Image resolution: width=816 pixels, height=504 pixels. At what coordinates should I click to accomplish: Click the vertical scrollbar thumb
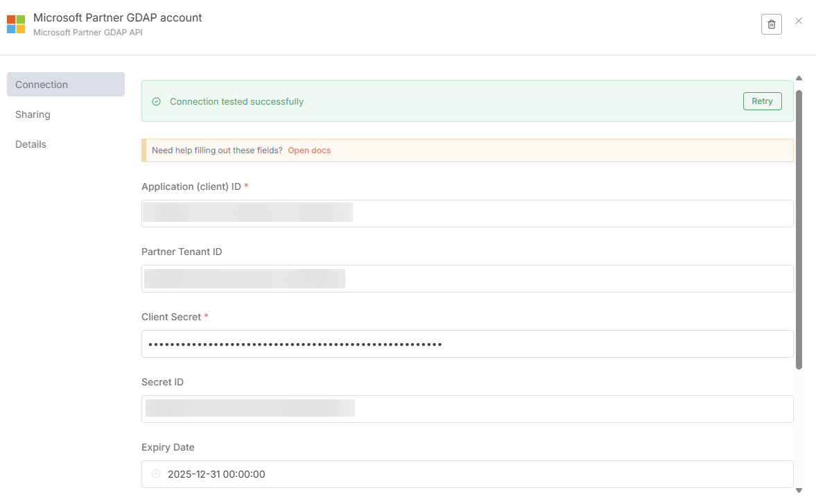pyautogui.click(x=799, y=230)
